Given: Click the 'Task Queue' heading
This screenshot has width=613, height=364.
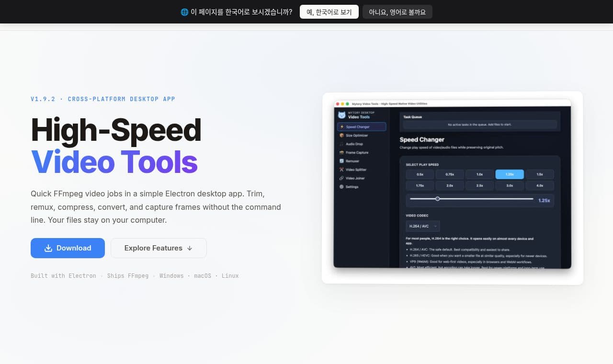Looking at the screenshot, I should coord(412,117).
